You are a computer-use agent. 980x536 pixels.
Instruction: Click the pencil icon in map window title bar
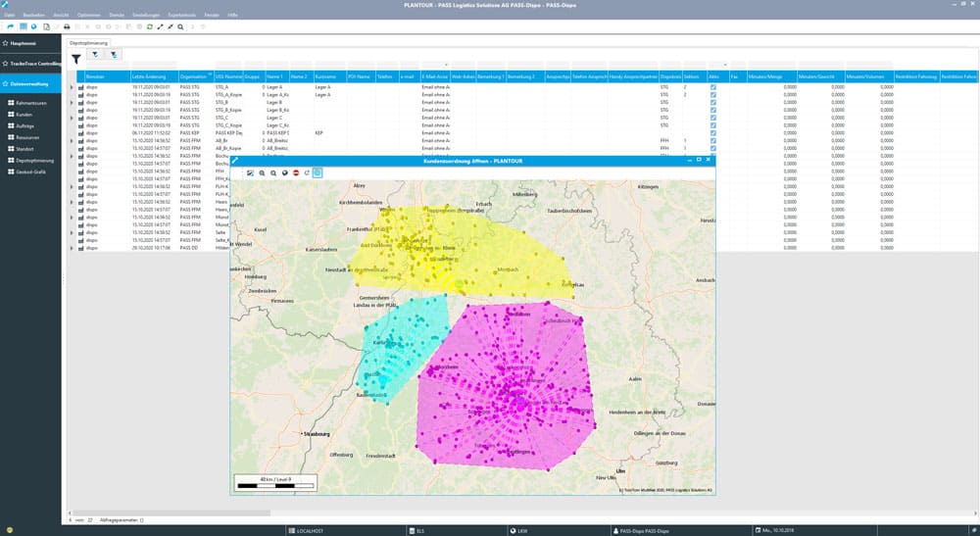(235, 161)
